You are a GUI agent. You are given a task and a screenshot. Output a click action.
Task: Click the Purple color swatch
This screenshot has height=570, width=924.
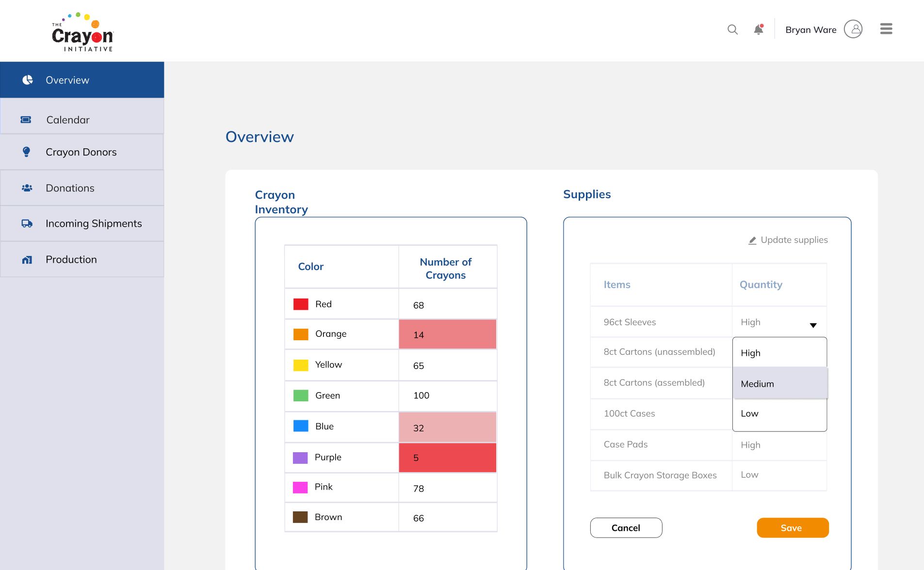300,458
